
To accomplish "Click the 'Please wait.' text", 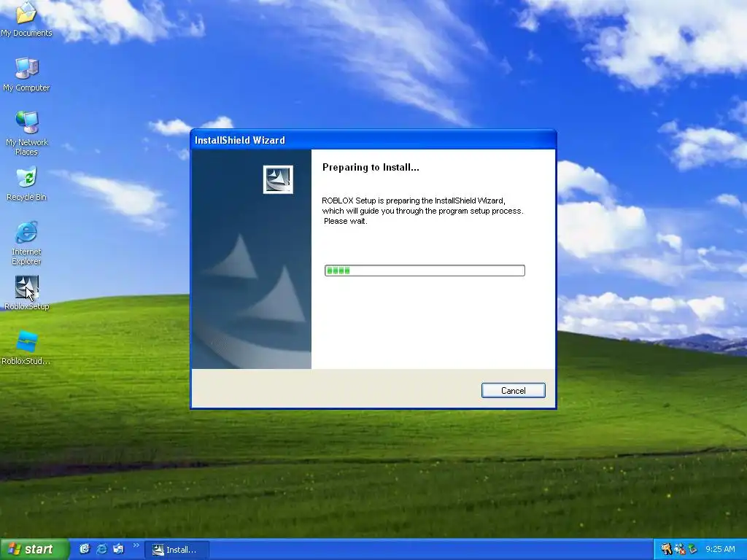I will [345, 221].
